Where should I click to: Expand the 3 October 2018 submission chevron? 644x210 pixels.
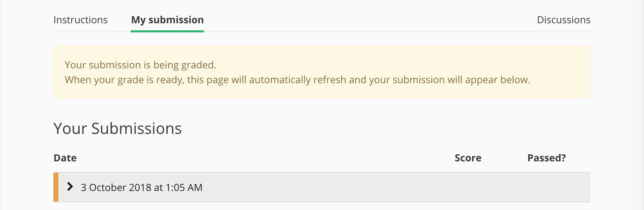(x=70, y=187)
